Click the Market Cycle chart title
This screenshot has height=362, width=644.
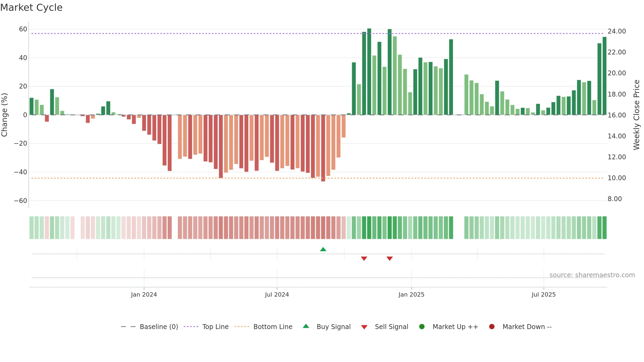coord(31,8)
